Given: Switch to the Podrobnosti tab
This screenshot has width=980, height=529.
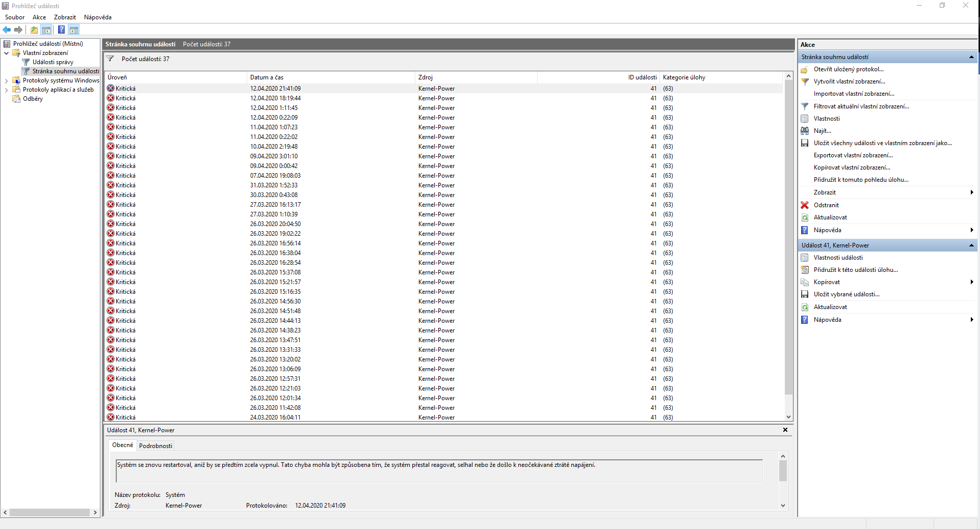Looking at the screenshot, I should point(155,446).
